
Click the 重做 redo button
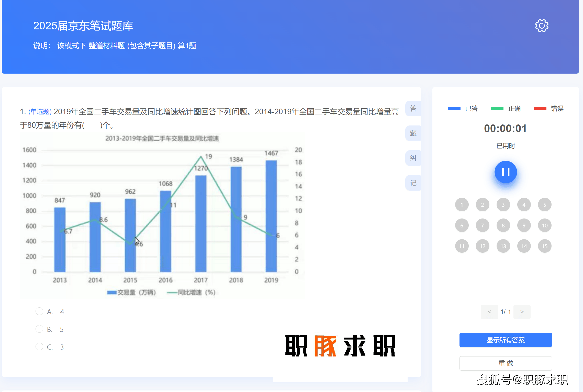coord(506,363)
